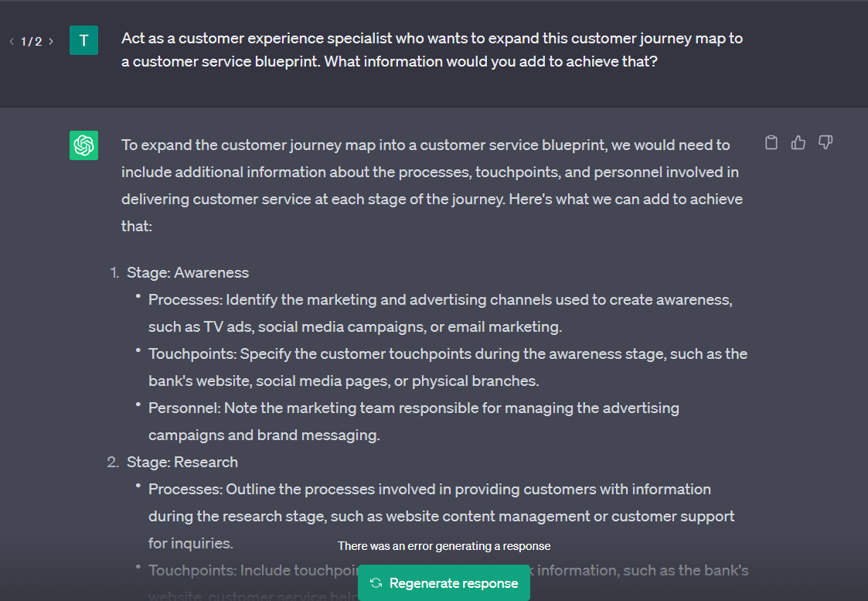
Task: Click the Regenerate response button
Action: 444,582
